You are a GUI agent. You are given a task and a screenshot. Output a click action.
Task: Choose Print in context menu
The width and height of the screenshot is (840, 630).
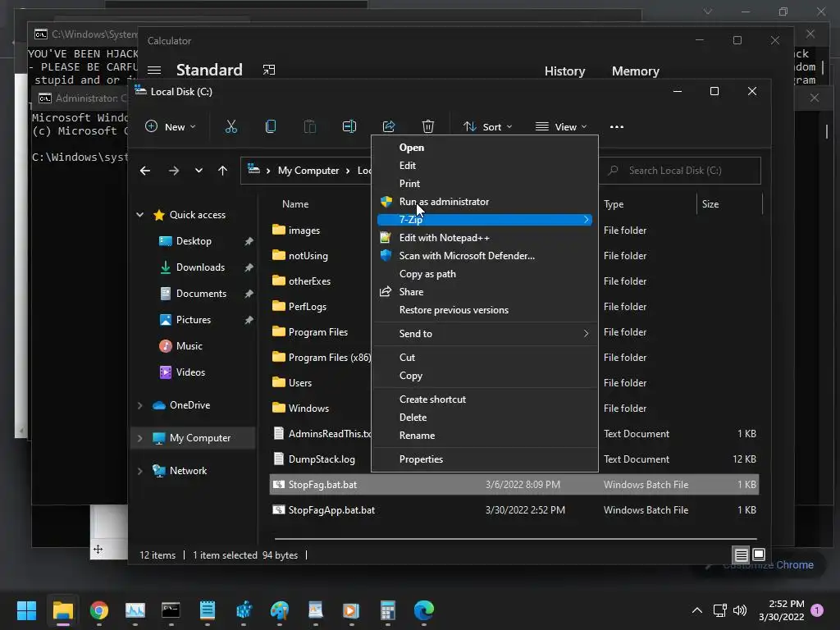[485, 184]
